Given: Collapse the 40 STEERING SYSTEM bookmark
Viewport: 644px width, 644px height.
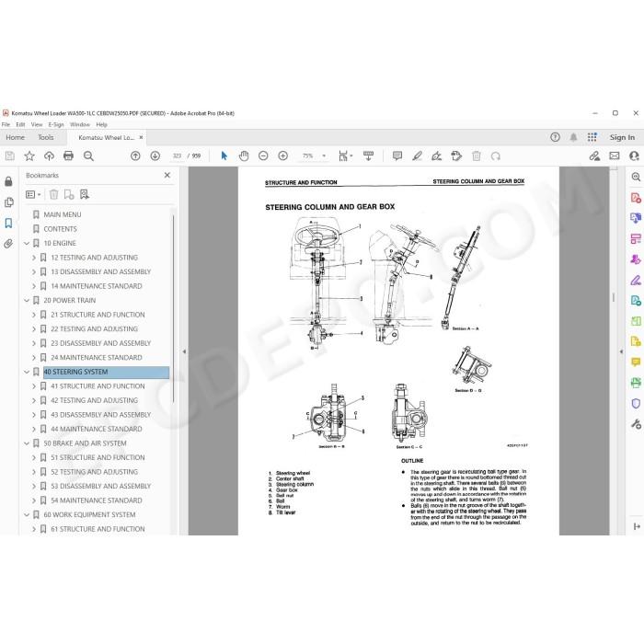Looking at the screenshot, I should pyautogui.click(x=27, y=372).
